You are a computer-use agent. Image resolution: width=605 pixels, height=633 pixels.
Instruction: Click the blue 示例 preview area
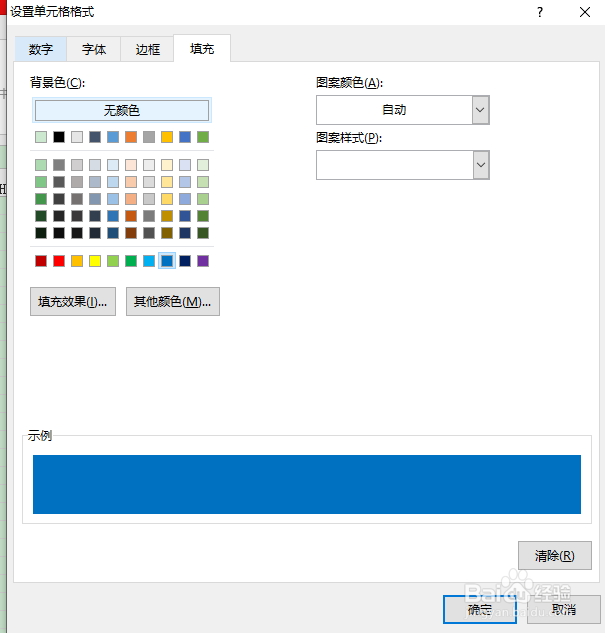[x=307, y=484]
